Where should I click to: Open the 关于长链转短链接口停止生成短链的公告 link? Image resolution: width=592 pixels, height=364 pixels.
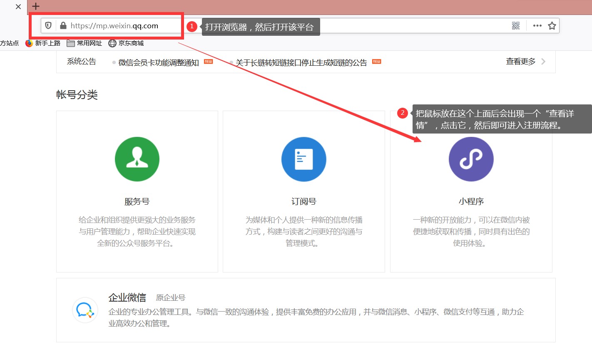(x=301, y=62)
